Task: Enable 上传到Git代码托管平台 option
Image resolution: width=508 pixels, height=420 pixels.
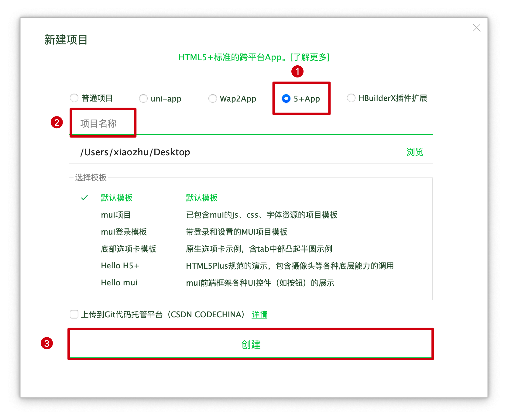Action: click(74, 315)
